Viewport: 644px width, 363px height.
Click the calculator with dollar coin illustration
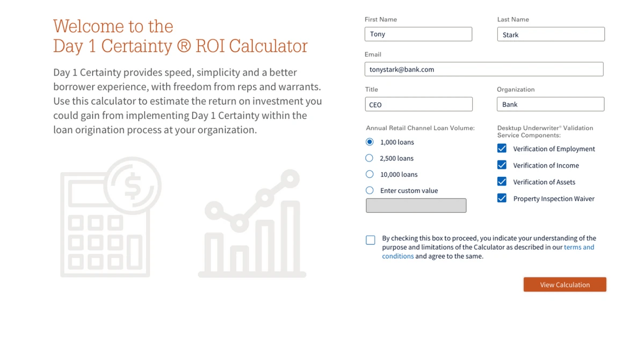[x=111, y=218]
